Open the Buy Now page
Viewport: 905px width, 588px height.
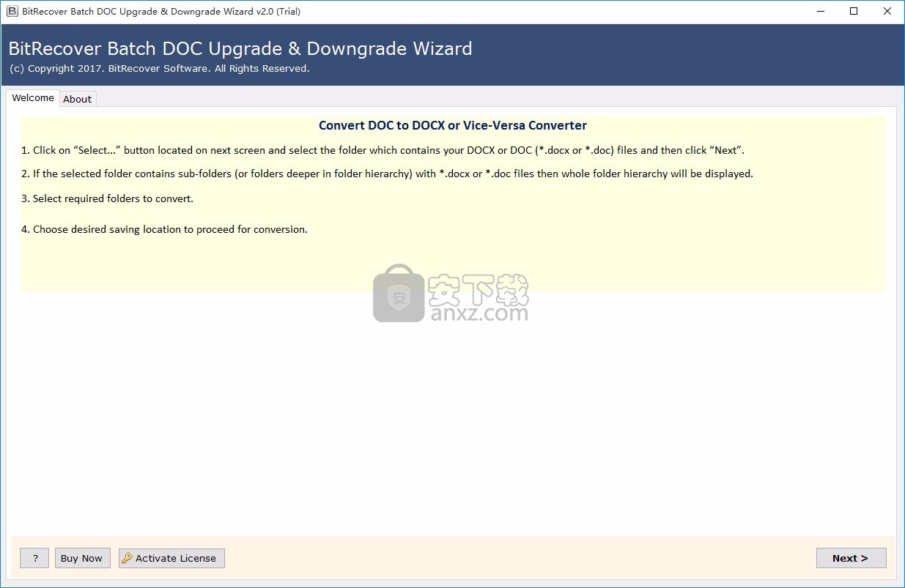click(x=81, y=558)
